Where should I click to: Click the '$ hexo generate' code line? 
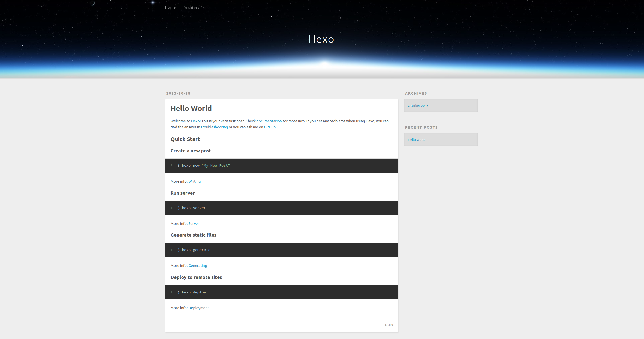coord(194,250)
